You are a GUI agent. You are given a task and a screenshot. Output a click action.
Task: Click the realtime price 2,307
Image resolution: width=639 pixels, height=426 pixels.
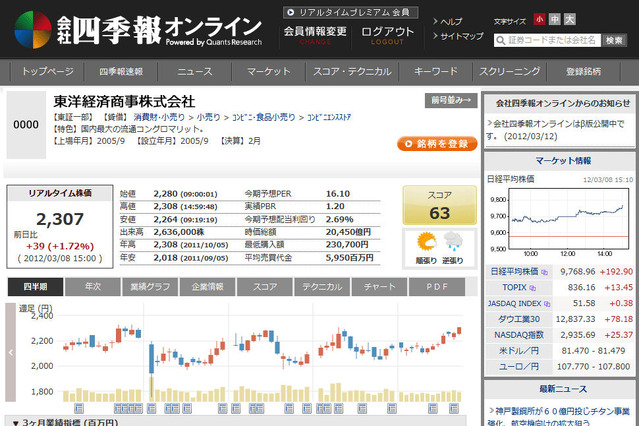(x=60, y=219)
